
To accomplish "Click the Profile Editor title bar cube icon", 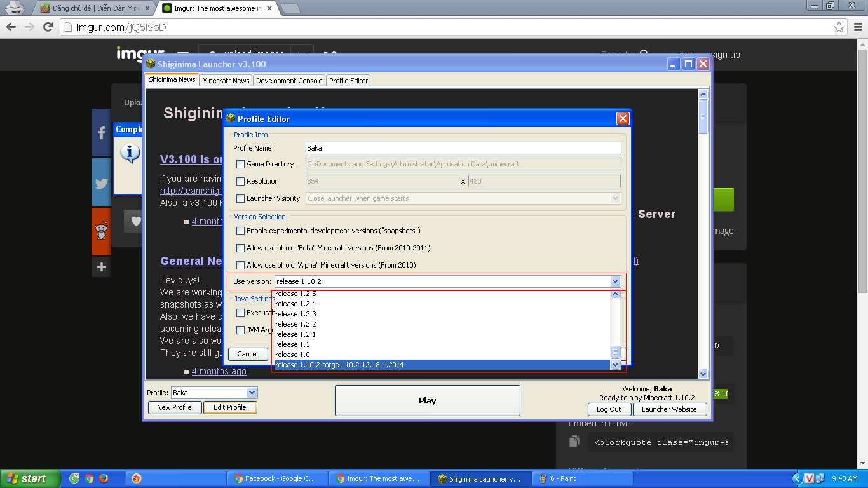I will [231, 118].
